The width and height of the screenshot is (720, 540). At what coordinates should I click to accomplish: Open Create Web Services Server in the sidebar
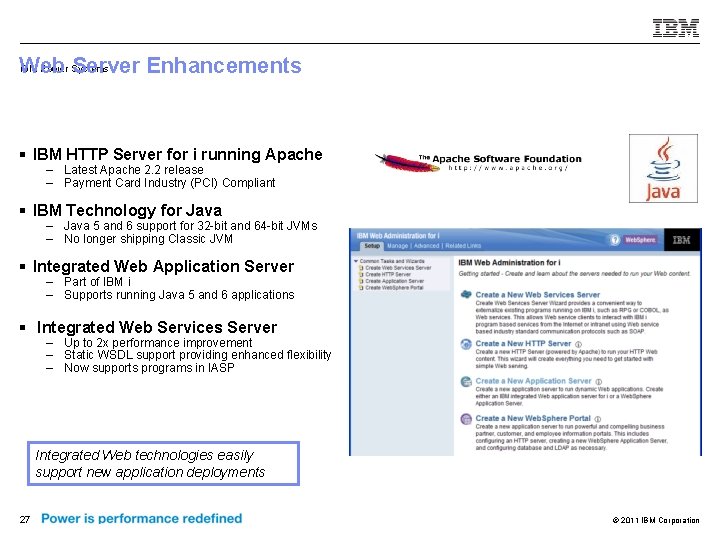point(398,268)
